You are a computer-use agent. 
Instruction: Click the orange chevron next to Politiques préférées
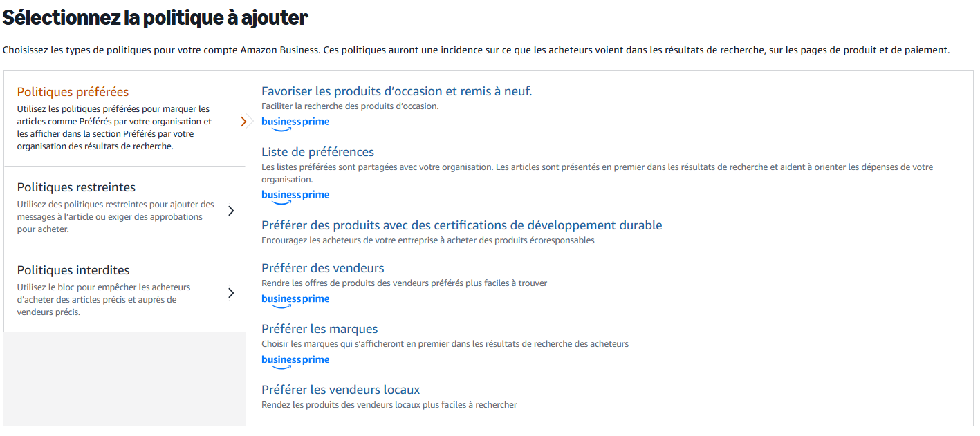pos(243,121)
